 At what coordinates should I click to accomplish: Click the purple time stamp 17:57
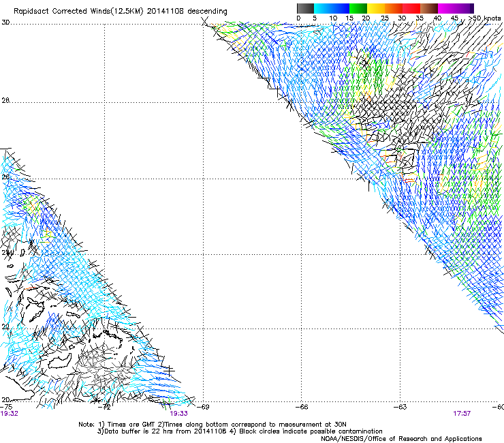click(462, 414)
